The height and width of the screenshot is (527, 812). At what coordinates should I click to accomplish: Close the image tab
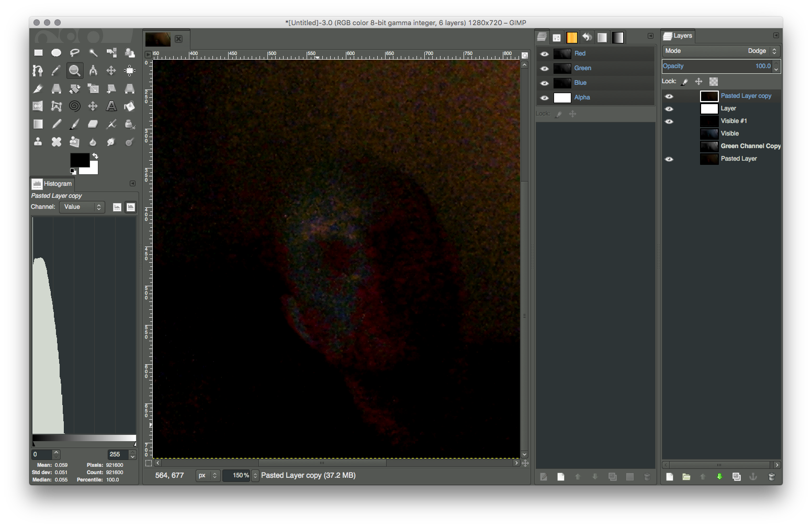tap(179, 39)
